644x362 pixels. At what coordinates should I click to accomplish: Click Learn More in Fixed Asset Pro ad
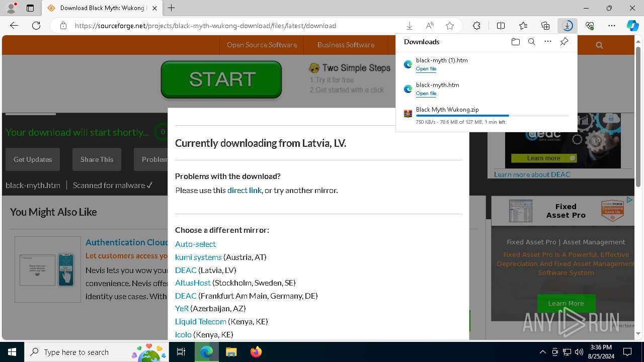(x=566, y=303)
